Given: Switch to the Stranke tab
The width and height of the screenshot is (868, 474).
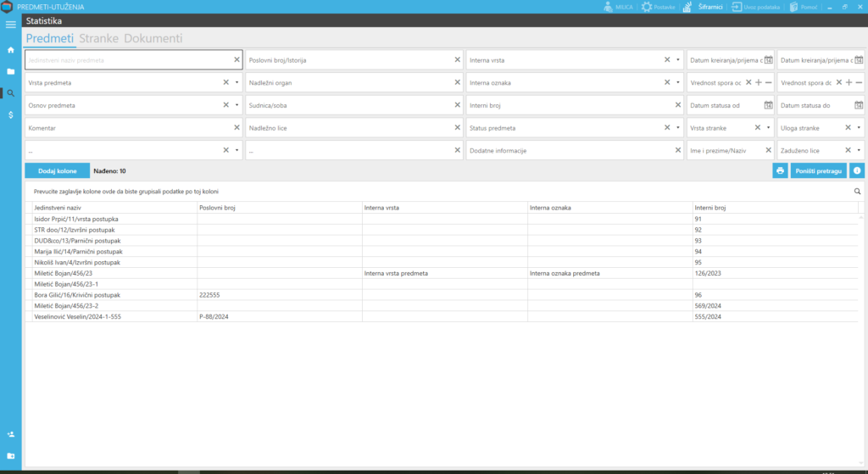Looking at the screenshot, I should tap(98, 39).
